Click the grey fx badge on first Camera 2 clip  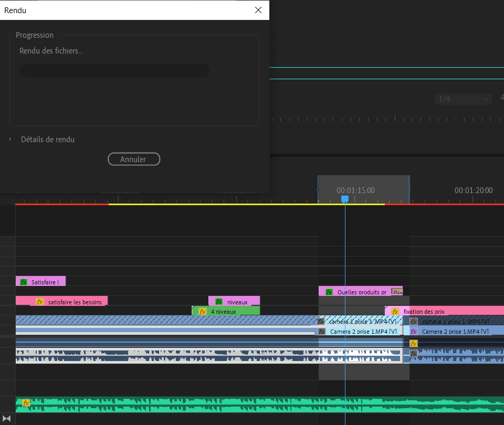click(322, 331)
